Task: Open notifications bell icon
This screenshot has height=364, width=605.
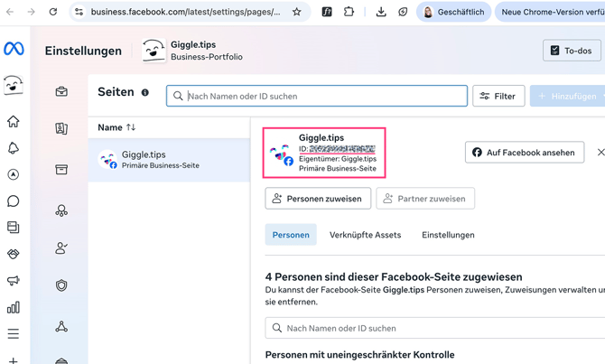Action: point(14,148)
